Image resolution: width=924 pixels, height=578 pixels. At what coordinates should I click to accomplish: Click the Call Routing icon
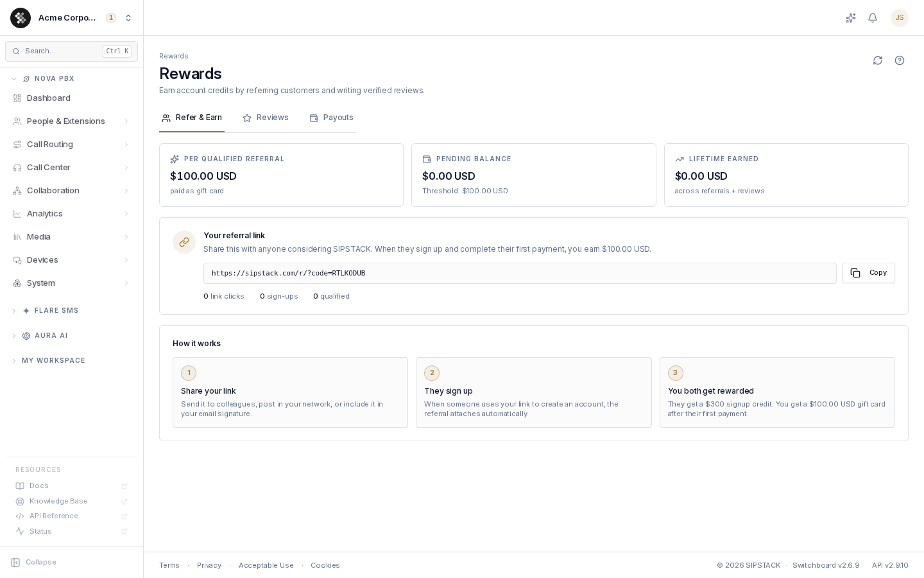coord(17,144)
